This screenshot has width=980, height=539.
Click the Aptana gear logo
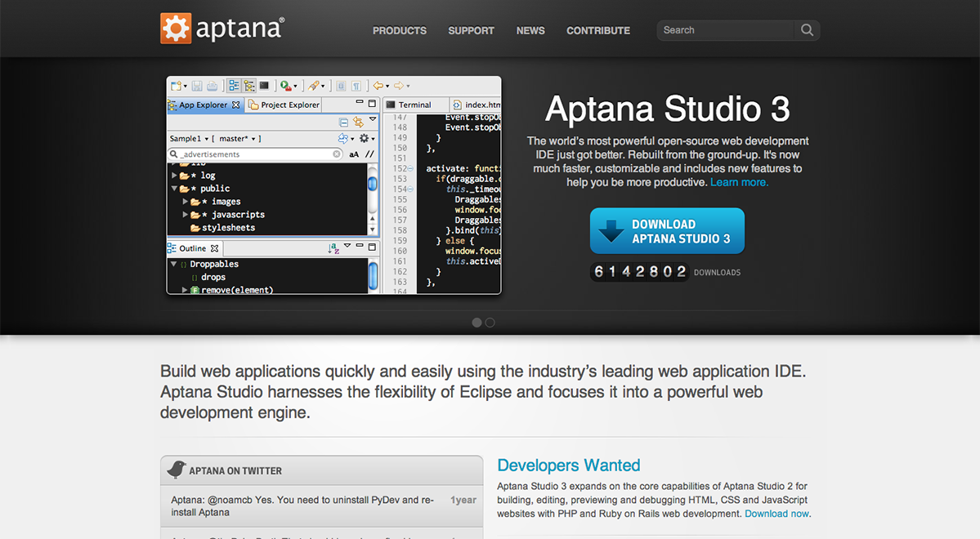click(x=176, y=28)
